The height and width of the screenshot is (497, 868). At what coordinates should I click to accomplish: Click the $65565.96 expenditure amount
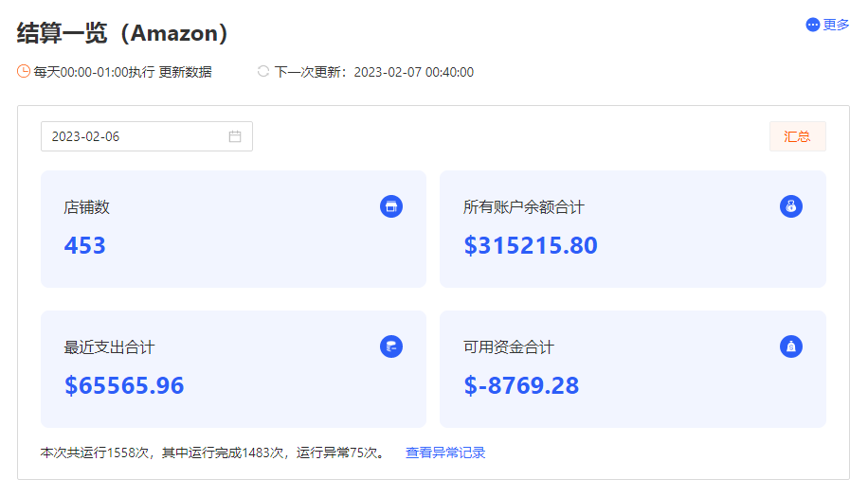[124, 385]
